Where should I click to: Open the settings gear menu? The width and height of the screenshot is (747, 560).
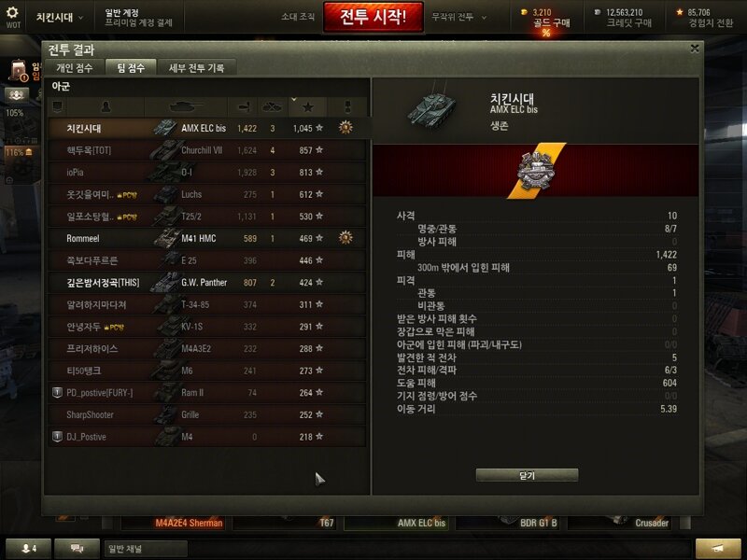coord(13,17)
